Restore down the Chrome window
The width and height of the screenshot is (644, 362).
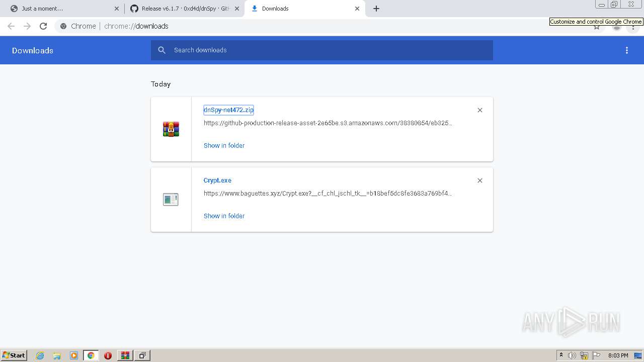614,4
